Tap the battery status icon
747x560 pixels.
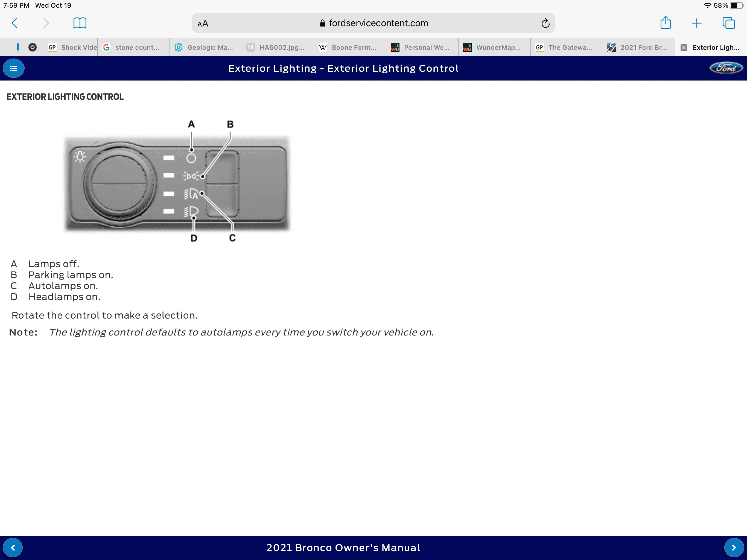click(736, 5)
